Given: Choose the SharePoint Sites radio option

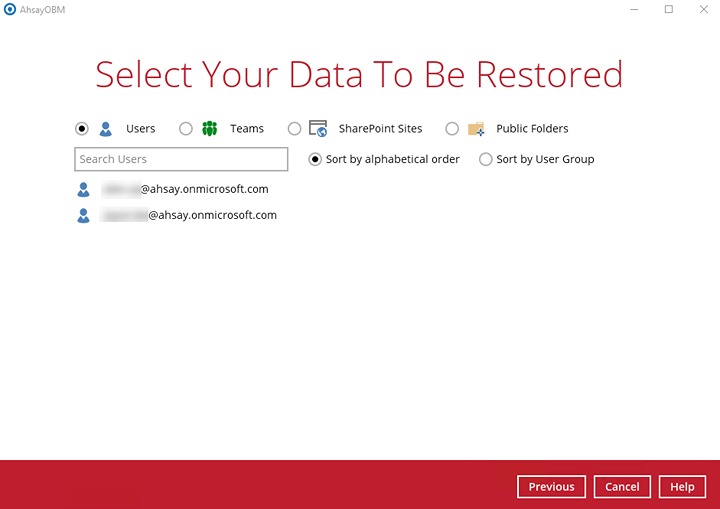Looking at the screenshot, I should pyautogui.click(x=294, y=129).
